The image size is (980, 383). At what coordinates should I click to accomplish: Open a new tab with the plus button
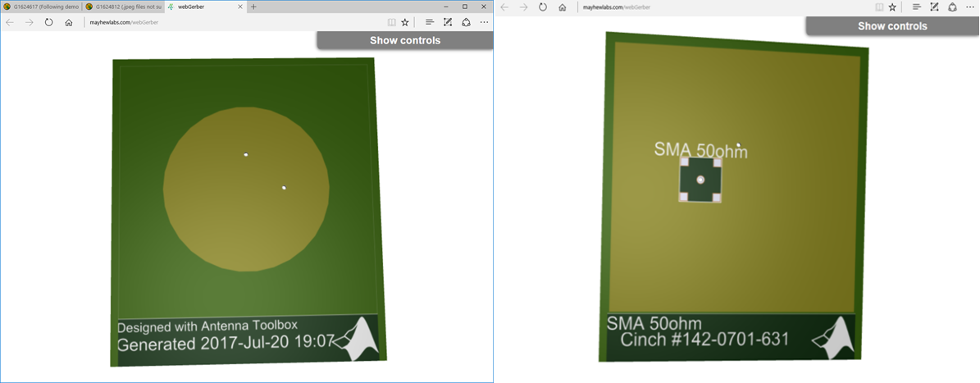tap(253, 7)
